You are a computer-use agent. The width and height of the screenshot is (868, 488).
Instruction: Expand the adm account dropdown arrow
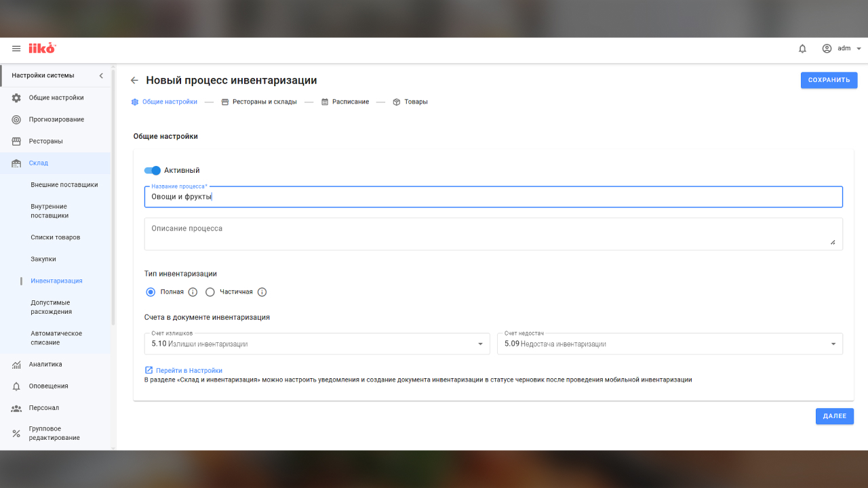859,49
